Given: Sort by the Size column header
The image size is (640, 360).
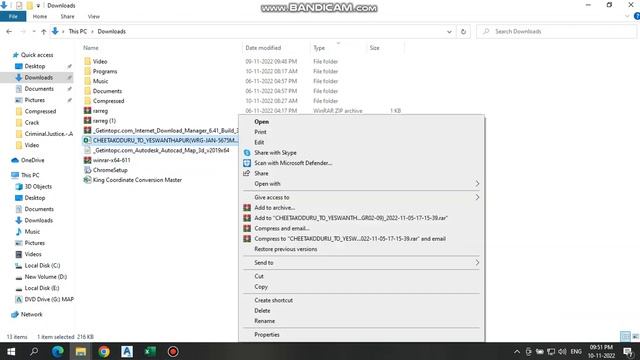Looking at the screenshot, I should click(374, 48).
